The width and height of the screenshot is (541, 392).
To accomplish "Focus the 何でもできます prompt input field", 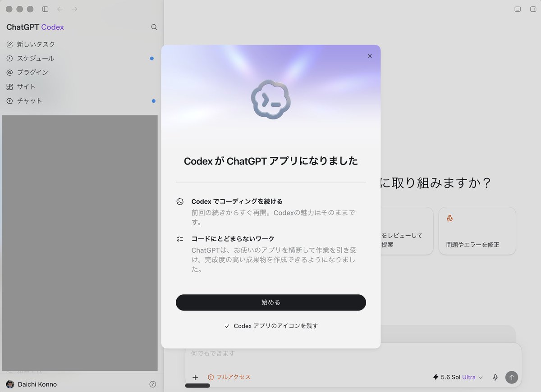I will point(353,354).
